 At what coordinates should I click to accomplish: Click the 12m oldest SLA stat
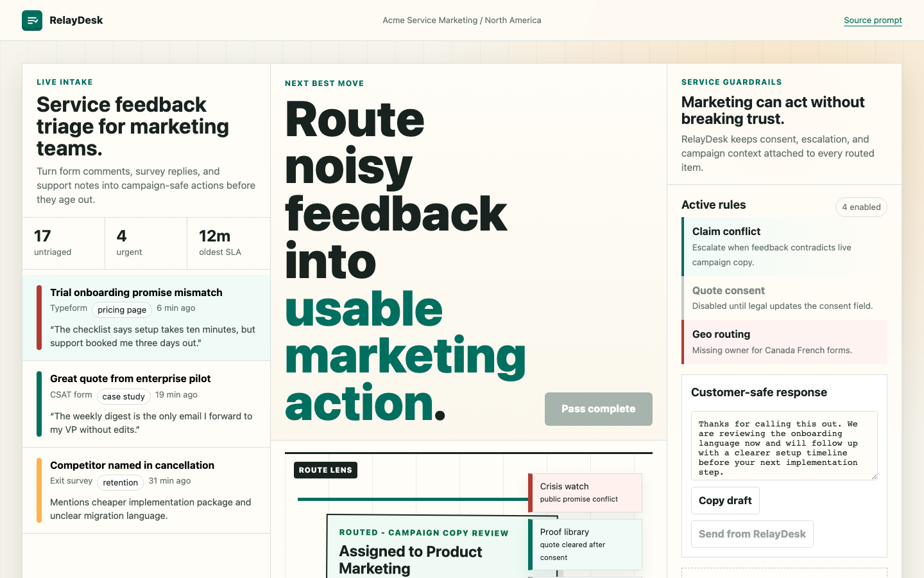point(228,243)
